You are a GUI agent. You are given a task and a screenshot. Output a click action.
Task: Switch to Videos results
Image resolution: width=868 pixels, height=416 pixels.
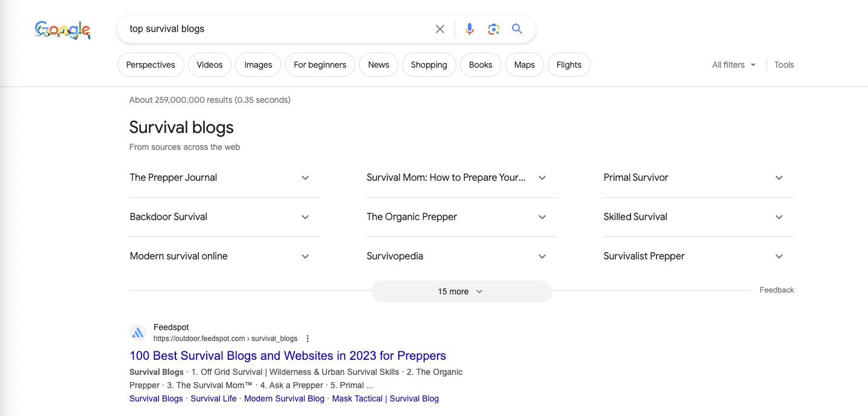point(210,65)
